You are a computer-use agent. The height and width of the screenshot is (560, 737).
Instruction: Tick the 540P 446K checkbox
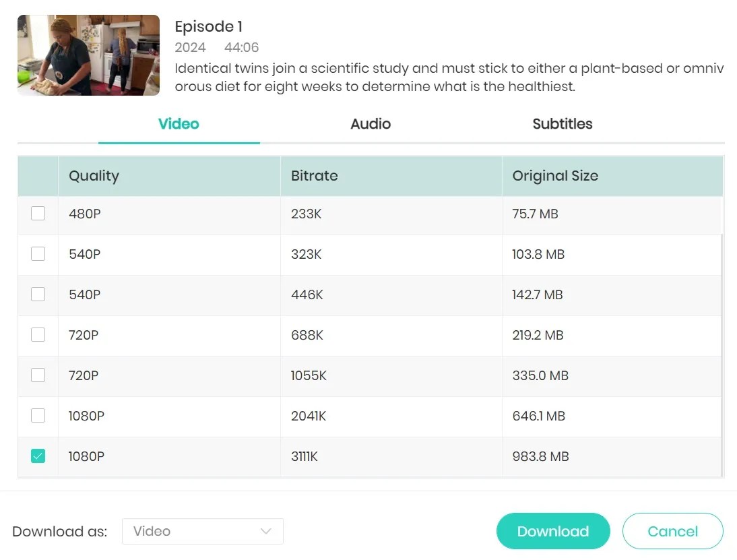click(38, 294)
